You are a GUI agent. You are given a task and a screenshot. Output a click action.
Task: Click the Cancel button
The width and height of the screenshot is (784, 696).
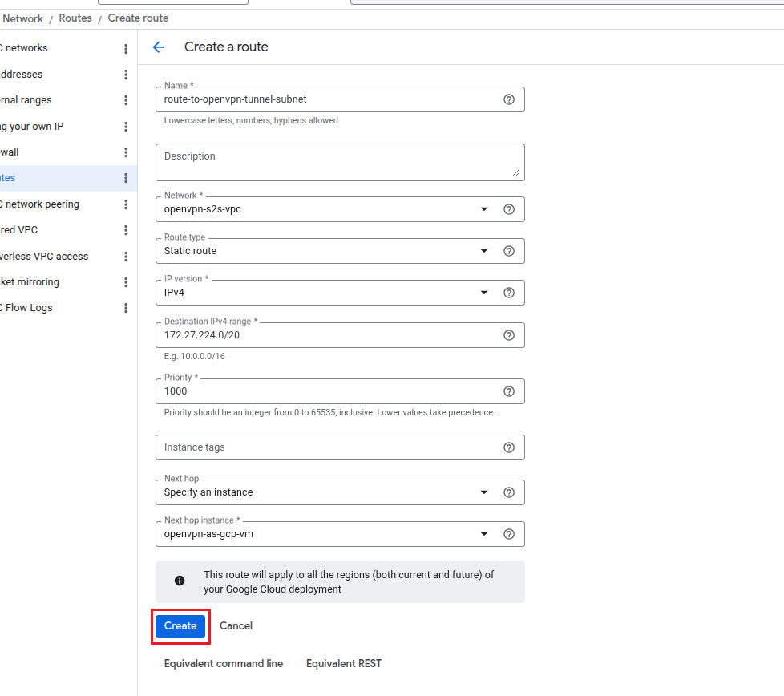[x=236, y=626]
